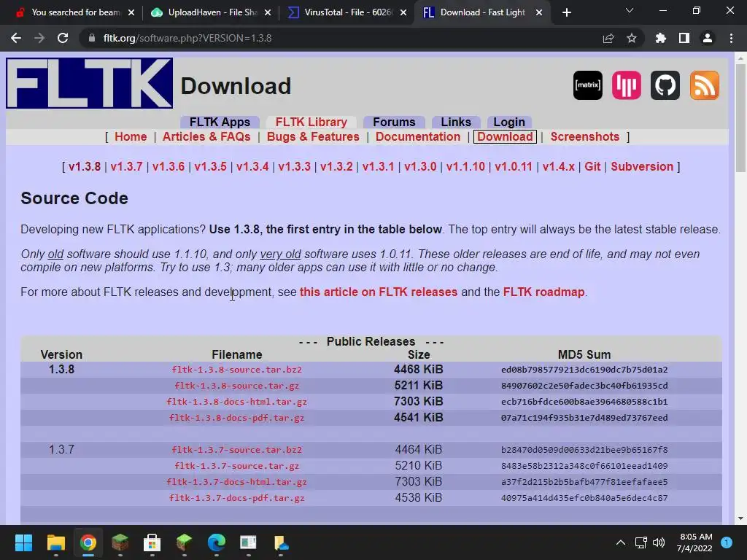Open Bugs & Features
747x560 pixels.
click(313, 136)
